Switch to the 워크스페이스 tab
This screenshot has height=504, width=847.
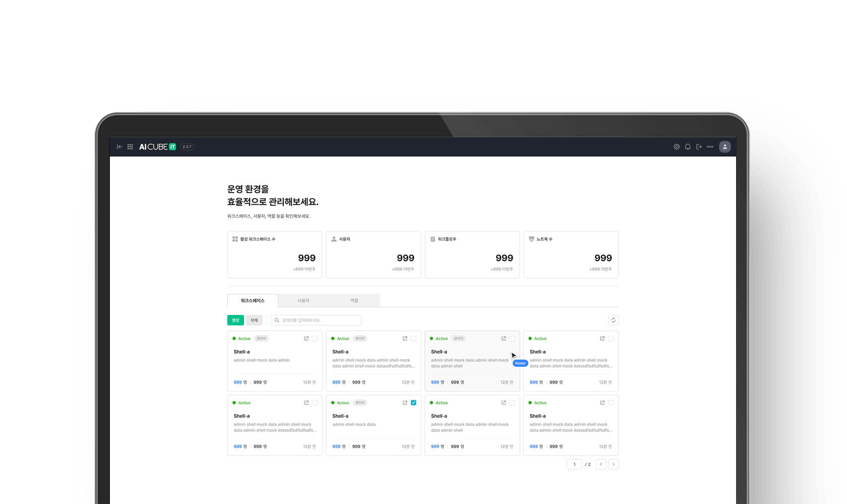pyautogui.click(x=253, y=300)
